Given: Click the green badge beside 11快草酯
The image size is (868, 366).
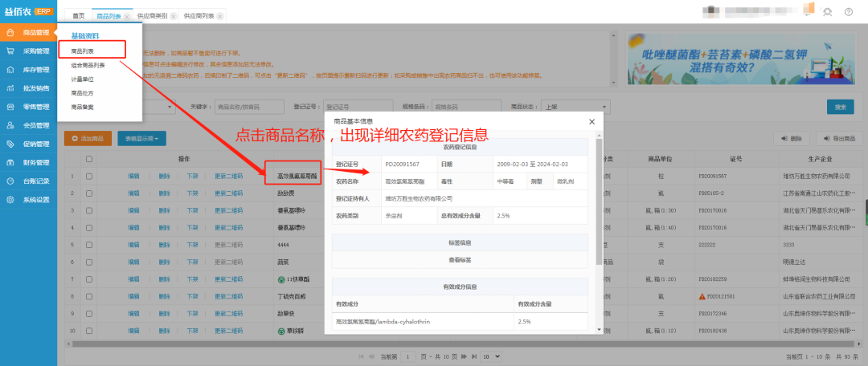Looking at the screenshot, I should click(x=280, y=279).
